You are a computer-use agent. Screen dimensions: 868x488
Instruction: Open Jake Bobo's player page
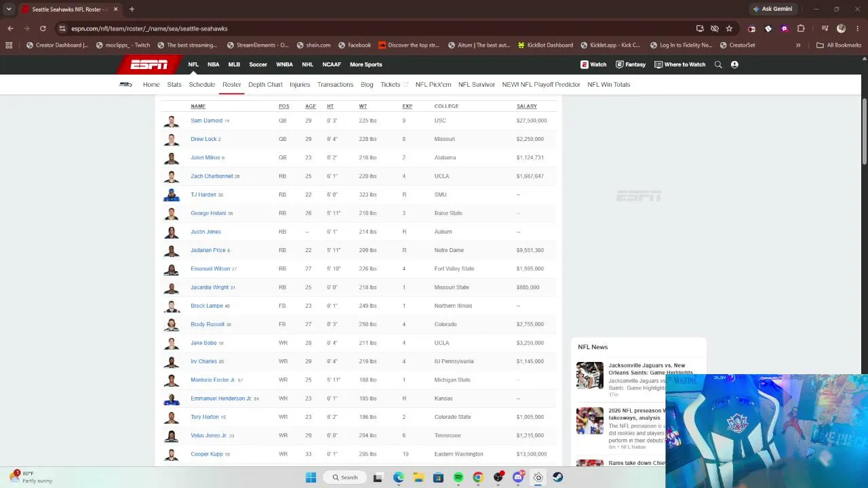coord(203,343)
